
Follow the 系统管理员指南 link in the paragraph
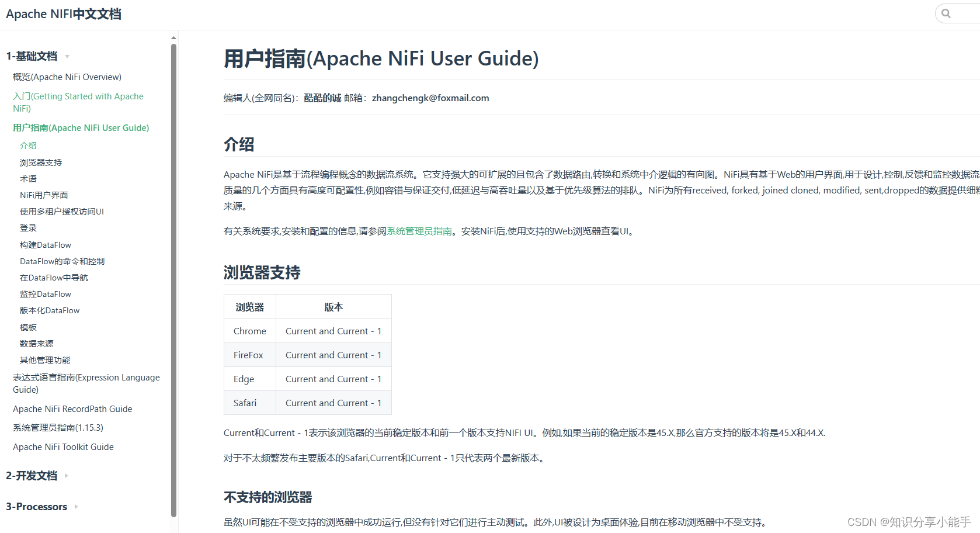419,231
